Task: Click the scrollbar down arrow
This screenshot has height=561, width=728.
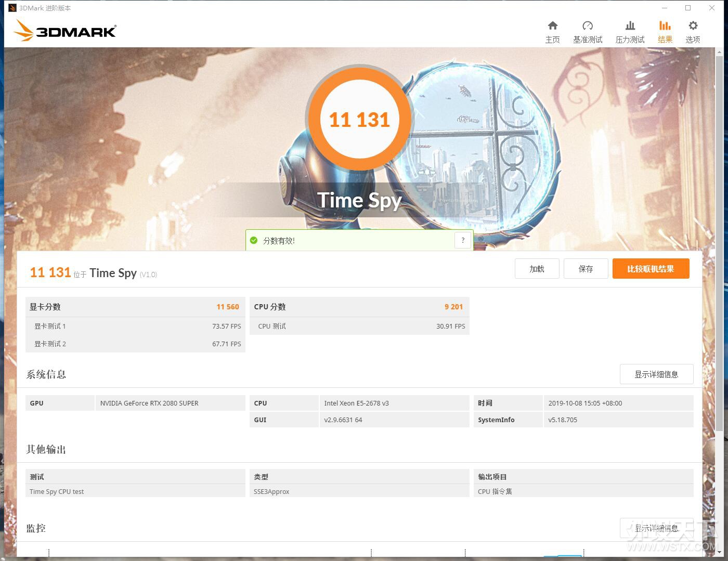Action: (719, 552)
